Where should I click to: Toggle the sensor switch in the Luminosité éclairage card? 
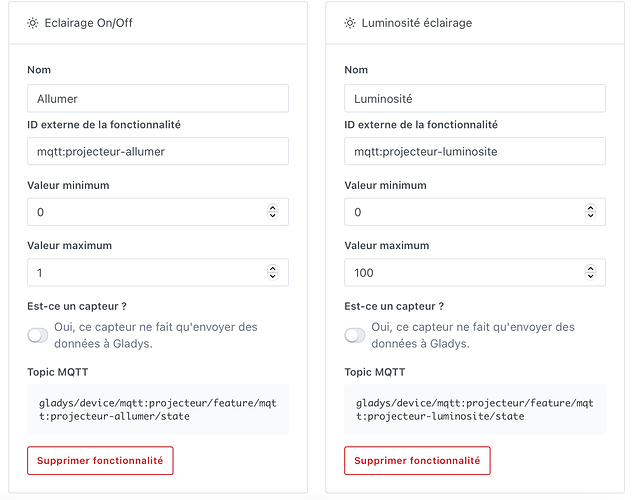coord(355,335)
